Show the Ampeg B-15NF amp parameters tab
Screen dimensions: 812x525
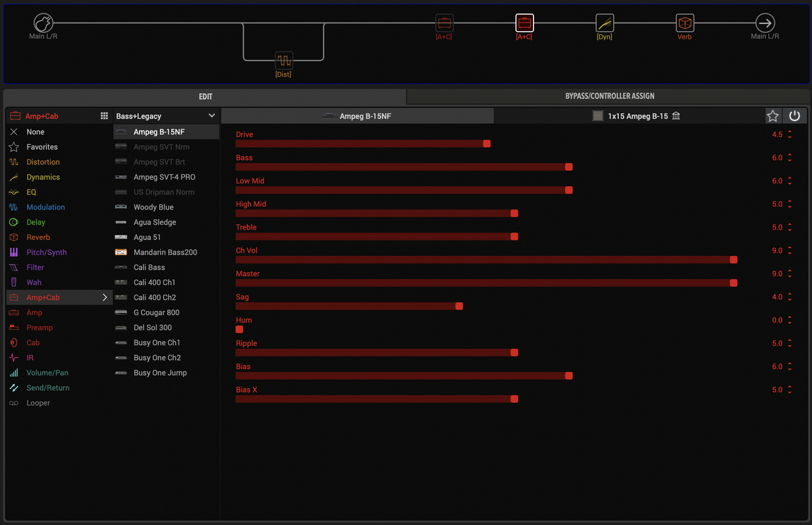[357, 116]
